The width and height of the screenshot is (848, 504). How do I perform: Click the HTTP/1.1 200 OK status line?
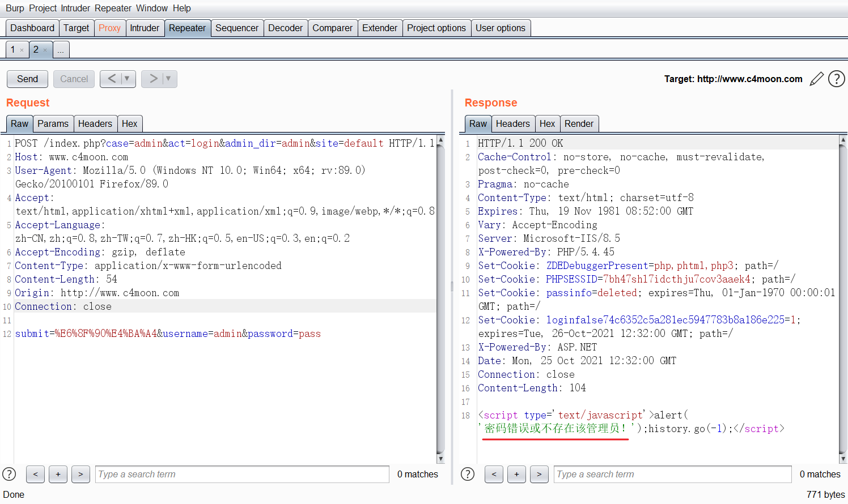pos(520,143)
